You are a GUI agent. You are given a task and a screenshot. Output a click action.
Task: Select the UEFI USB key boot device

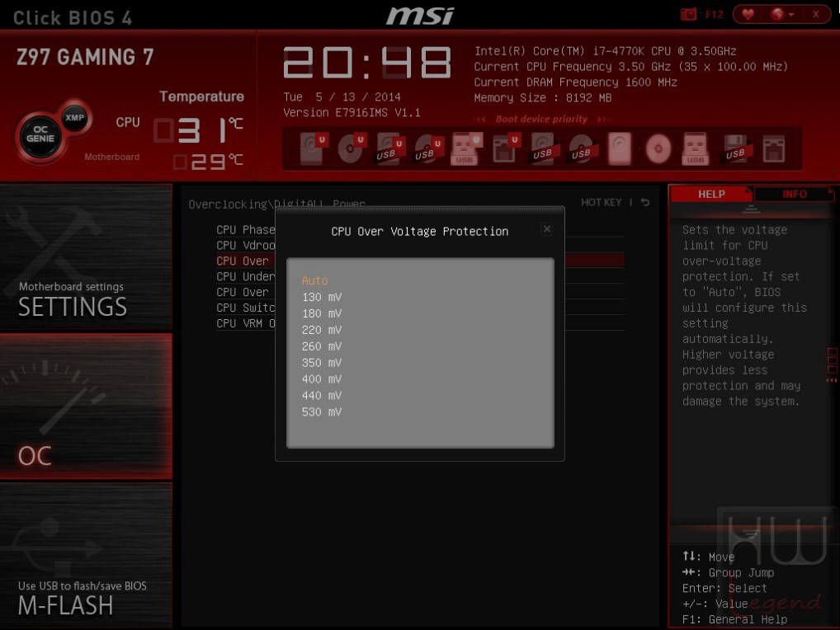pos(465,148)
